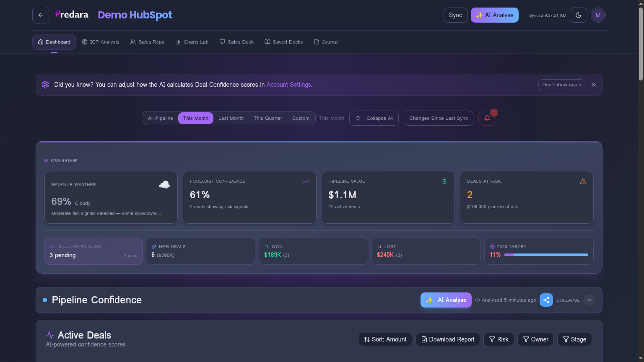Click the dollar sign icon on Pipeline Value
The height and width of the screenshot is (362, 644).
(444, 181)
